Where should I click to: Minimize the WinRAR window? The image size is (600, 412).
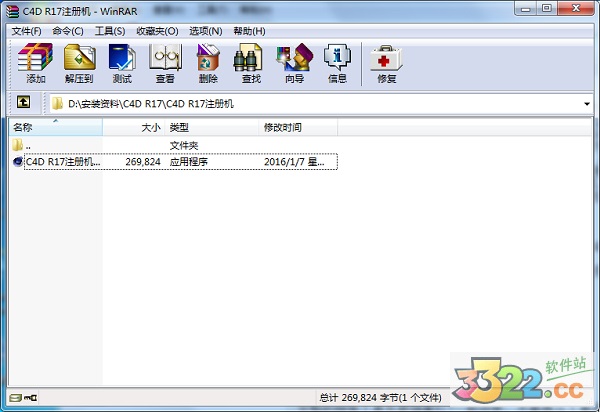527,8
